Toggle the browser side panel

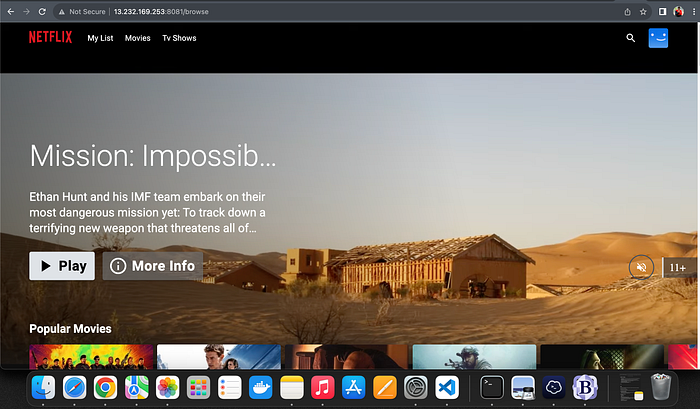click(662, 12)
